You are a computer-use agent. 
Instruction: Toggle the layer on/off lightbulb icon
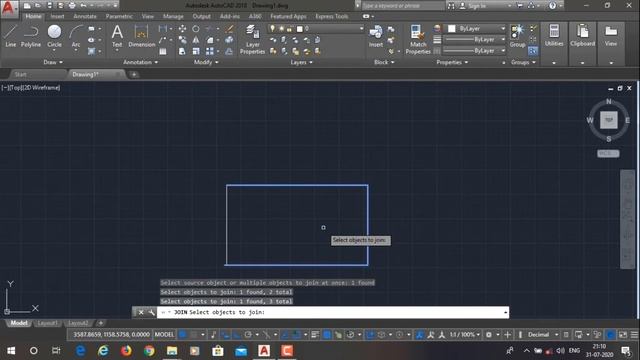point(272,29)
